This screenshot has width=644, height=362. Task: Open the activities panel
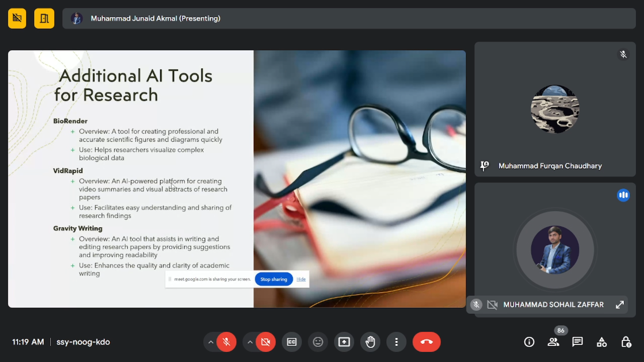point(602,342)
